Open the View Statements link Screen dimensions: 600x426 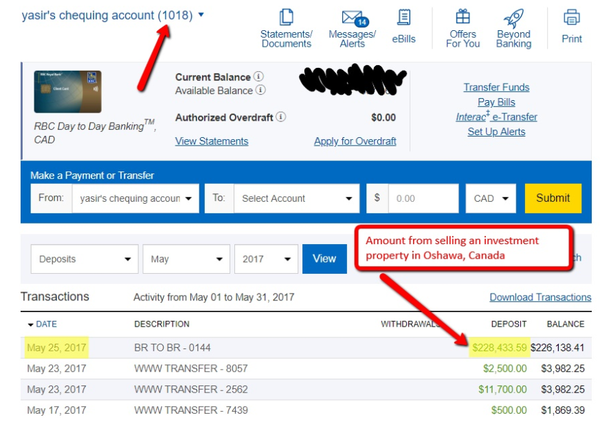tap(212, 141)
